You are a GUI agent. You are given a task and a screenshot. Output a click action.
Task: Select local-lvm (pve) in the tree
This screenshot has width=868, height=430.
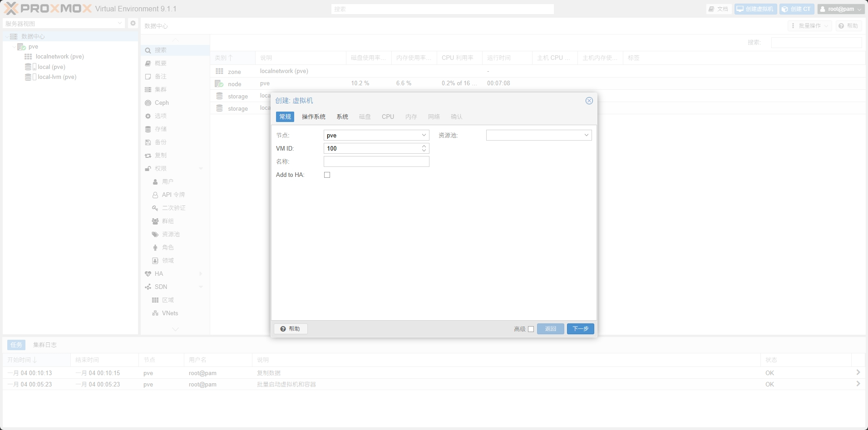[x=57, y=77]
